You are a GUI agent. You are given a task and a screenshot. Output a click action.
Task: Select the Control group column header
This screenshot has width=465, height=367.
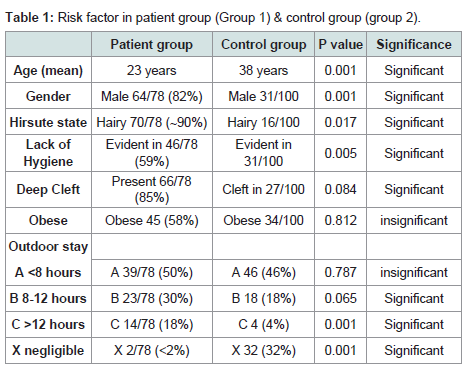pyautogui.click(x=263, y=44)
